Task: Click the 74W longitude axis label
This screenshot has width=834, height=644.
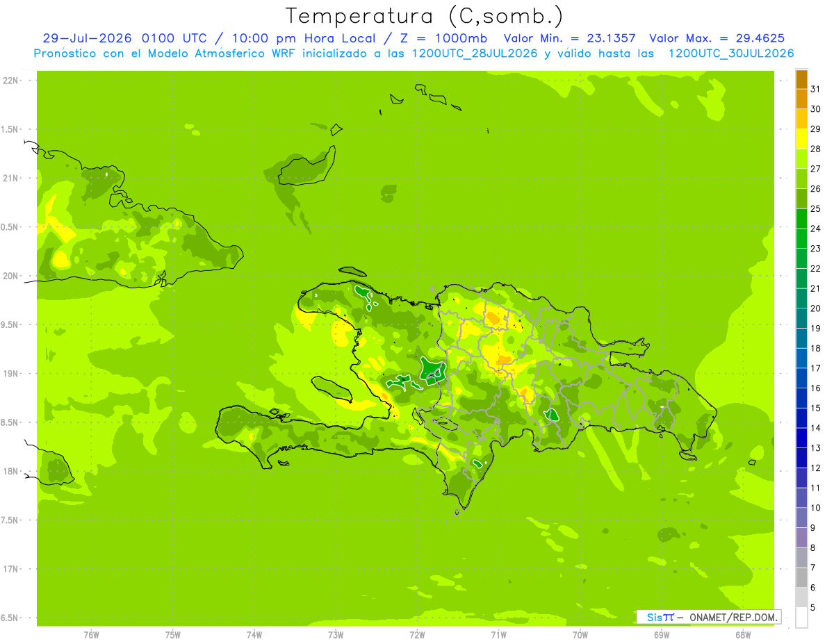Action: [254, 636]
